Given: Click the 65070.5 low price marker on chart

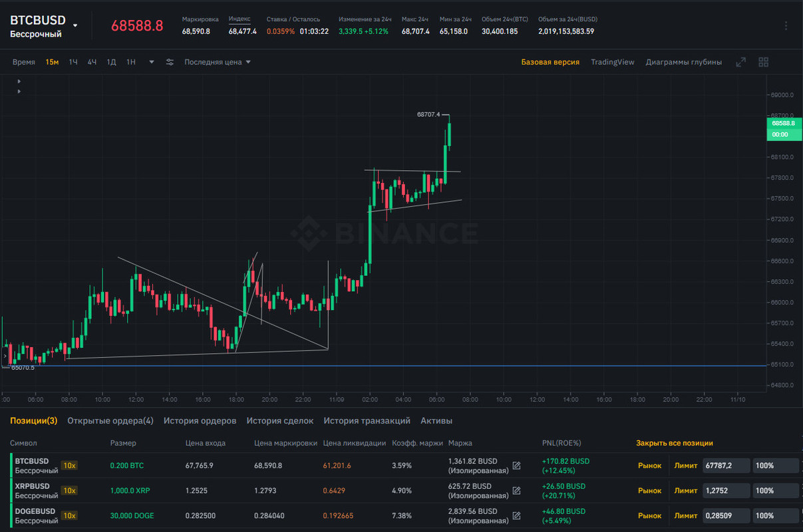Looking at the screenshot, I should (x=23, y=367).
